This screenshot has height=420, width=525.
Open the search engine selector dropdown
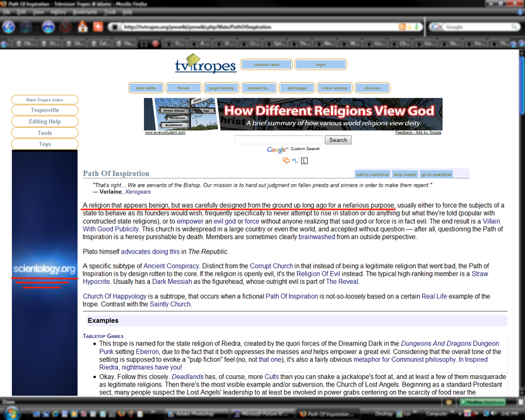pyautogui.click(x=437, y=27)
